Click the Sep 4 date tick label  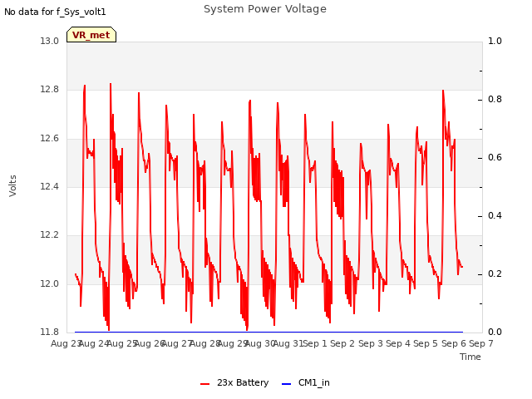click(x=398, y=343)
